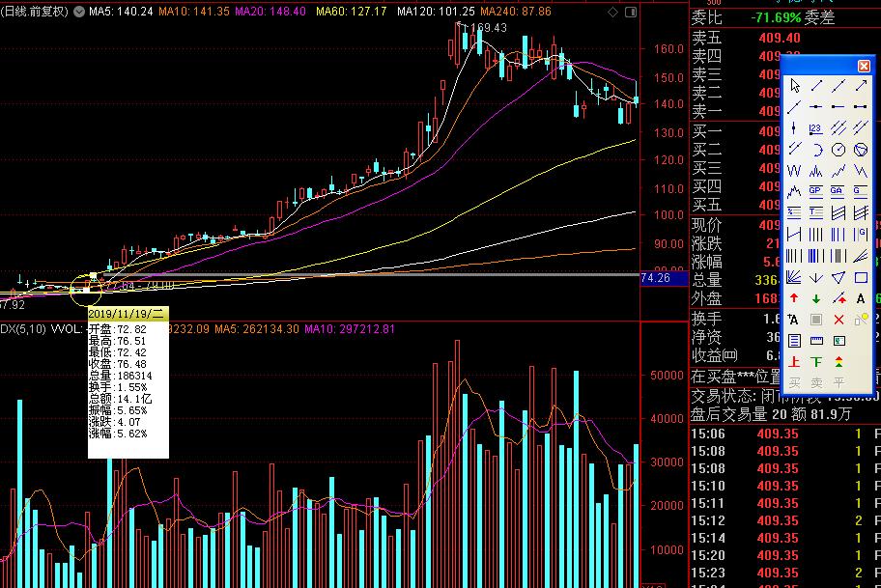Pick the line segment drawing tool

816,85
